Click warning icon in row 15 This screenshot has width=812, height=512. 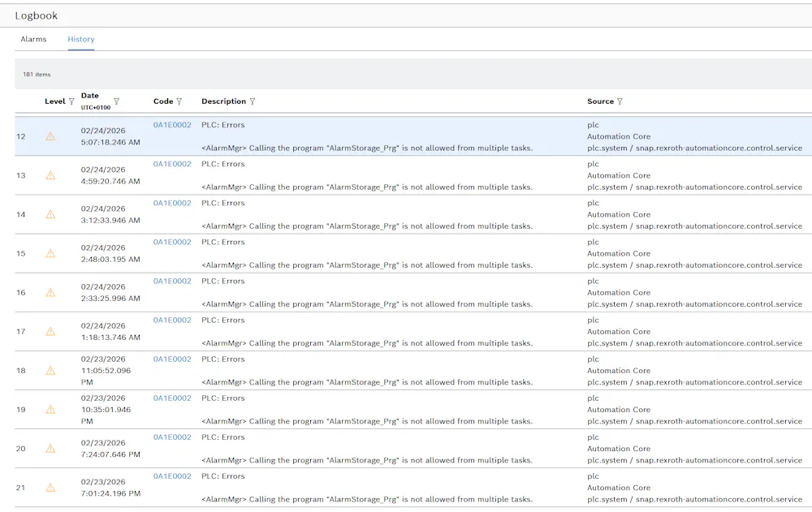coord(50,254)
